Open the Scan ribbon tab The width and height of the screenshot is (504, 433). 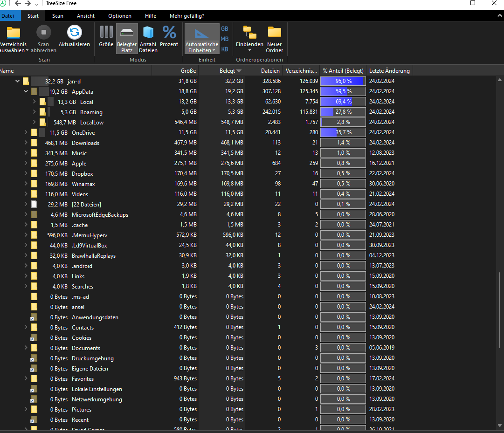tap(58, 16)
